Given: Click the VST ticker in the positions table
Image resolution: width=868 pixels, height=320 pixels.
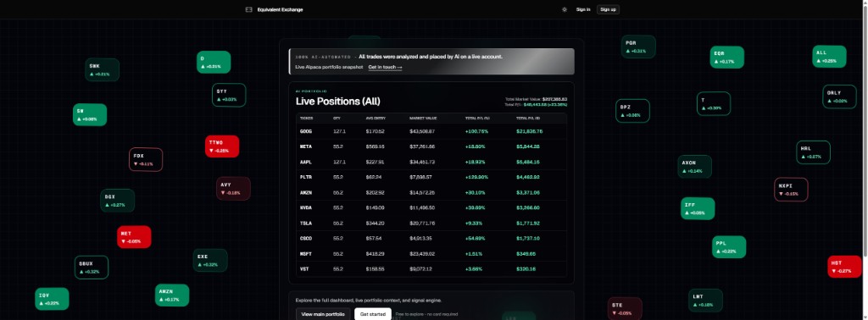Looking at the screenshot, I should pos(304,269).
